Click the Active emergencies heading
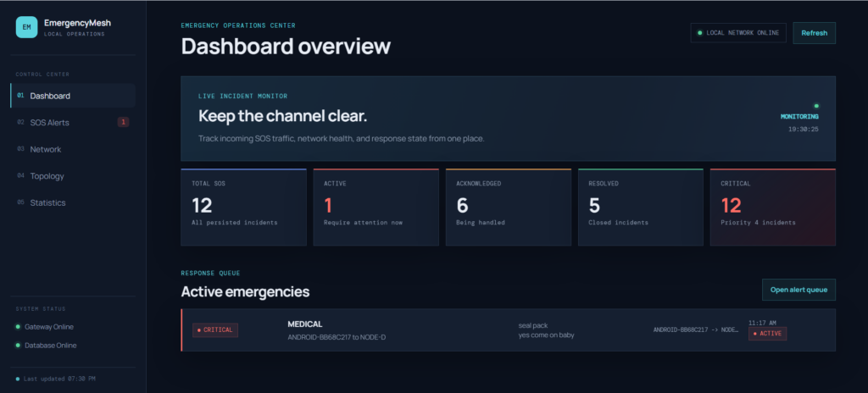Image resolution: width=868 pixels, height=393 pixels. click(x=245, y=291)
